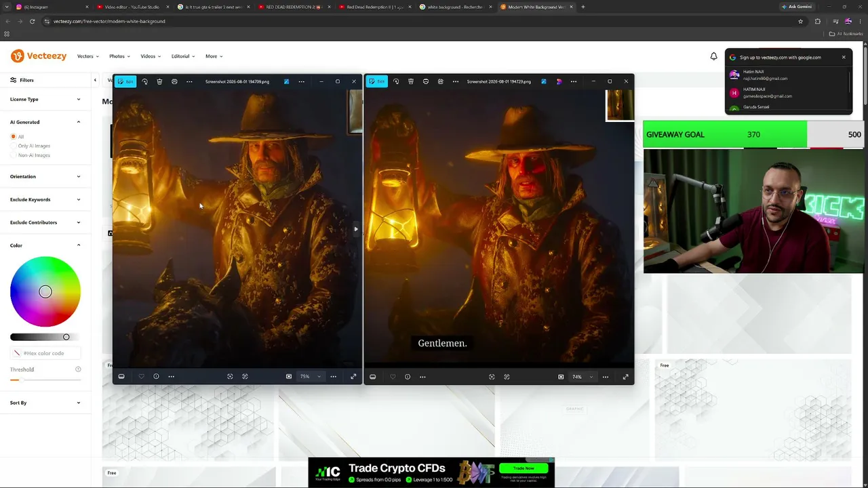Viewport: 868px width, 488px height.
Task: Fit image to window in left Photos window
Action: 289,377
